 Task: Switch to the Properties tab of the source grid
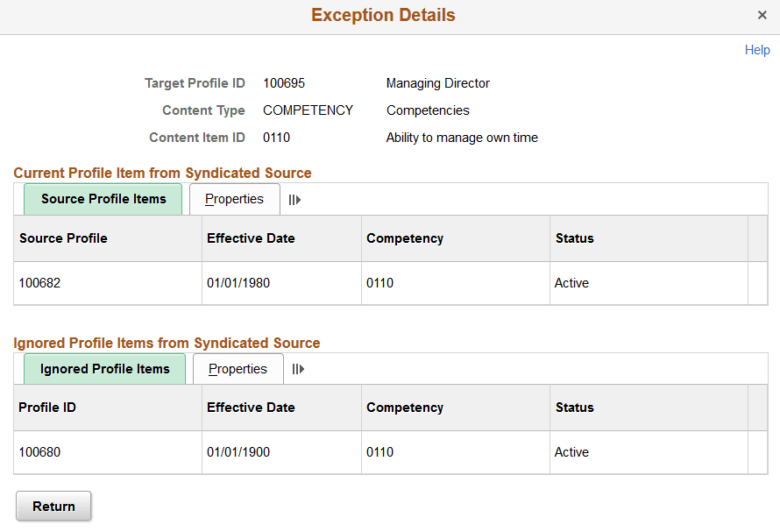tap(234, 199)
